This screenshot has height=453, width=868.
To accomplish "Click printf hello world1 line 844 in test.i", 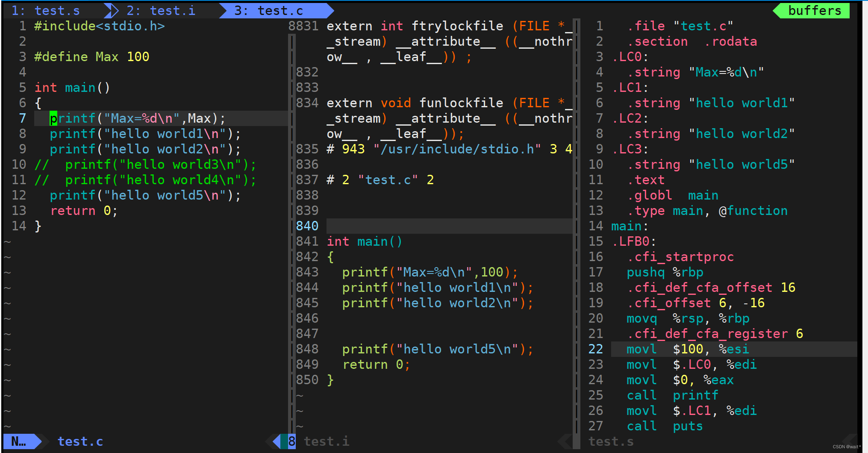I will pyautogui.click(x=438, y=288).
